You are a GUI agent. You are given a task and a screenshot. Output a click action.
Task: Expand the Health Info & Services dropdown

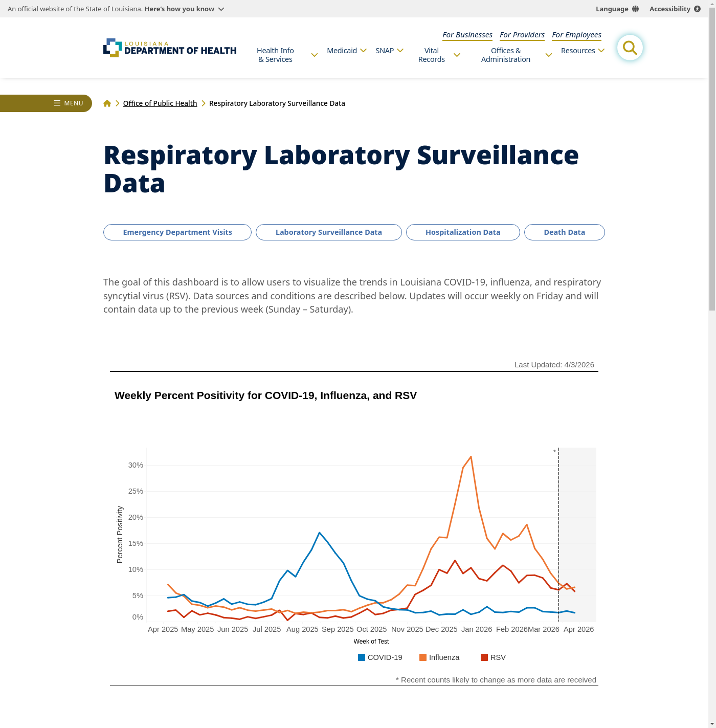314,55
